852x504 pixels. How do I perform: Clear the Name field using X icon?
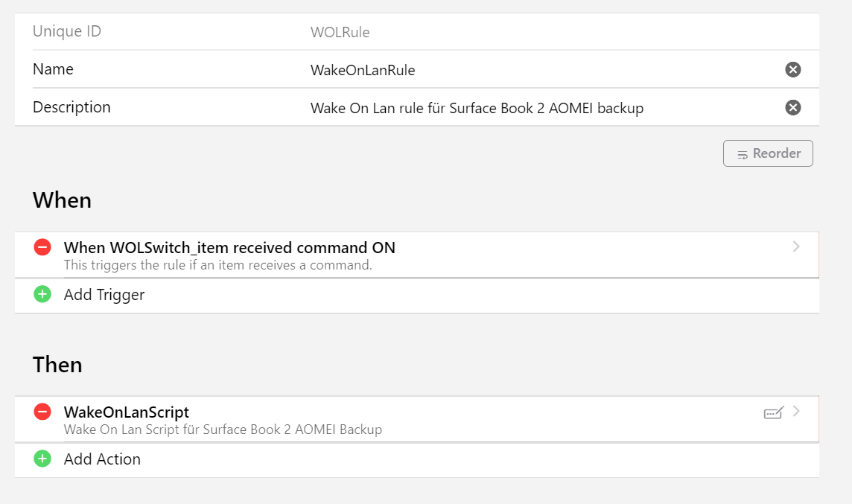pos(793,70)
